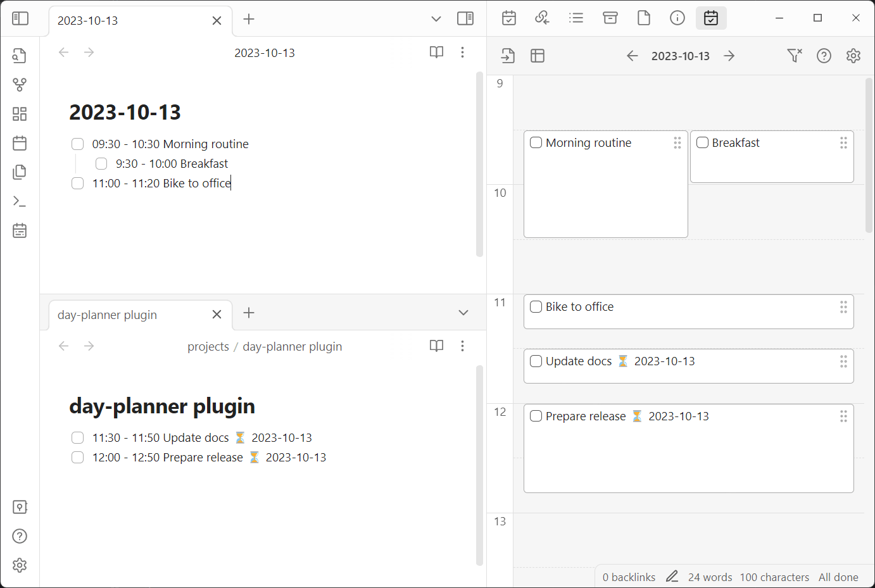Open the terminal from the left sidebar
Image resolution: width=875 pixels, height=588 pixels.
click(x=20, y=201)
